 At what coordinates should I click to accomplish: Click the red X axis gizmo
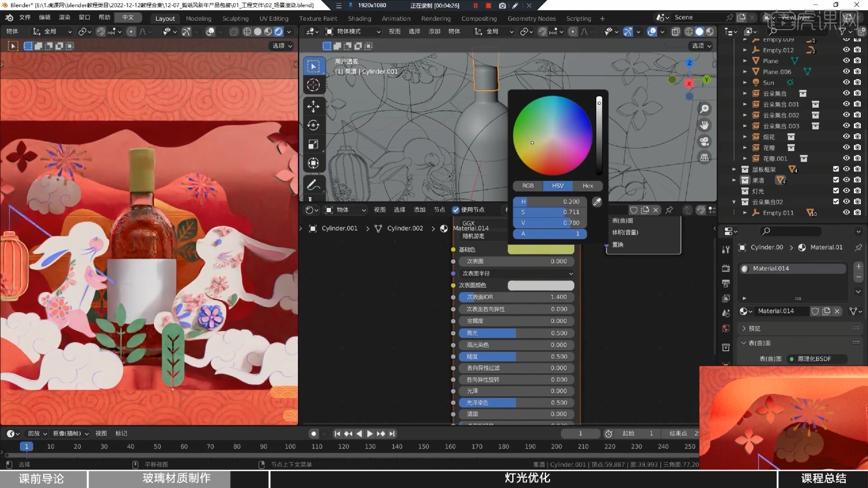click(x=689, y=84)
